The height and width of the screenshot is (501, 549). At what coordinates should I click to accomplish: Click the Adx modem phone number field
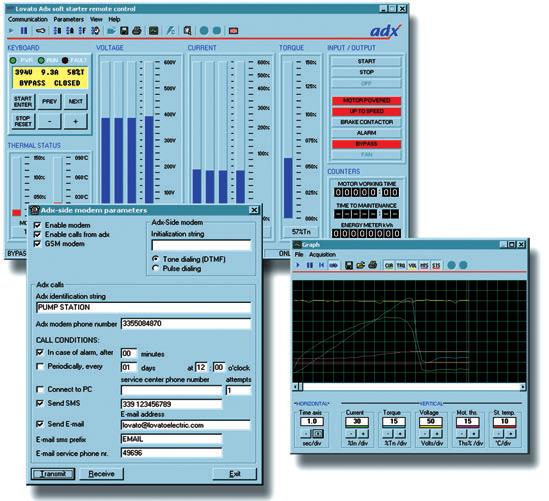coord(186,323)
